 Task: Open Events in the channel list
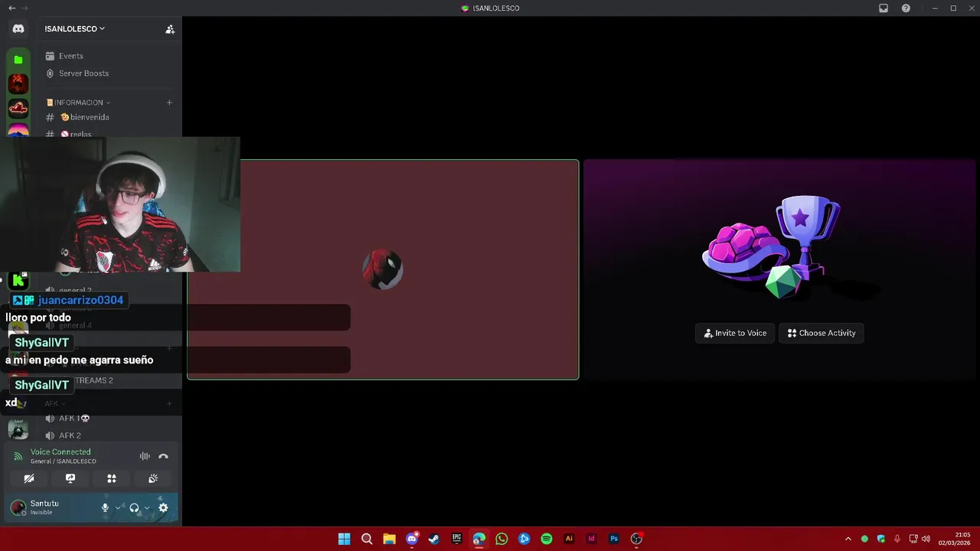[71, 56]
